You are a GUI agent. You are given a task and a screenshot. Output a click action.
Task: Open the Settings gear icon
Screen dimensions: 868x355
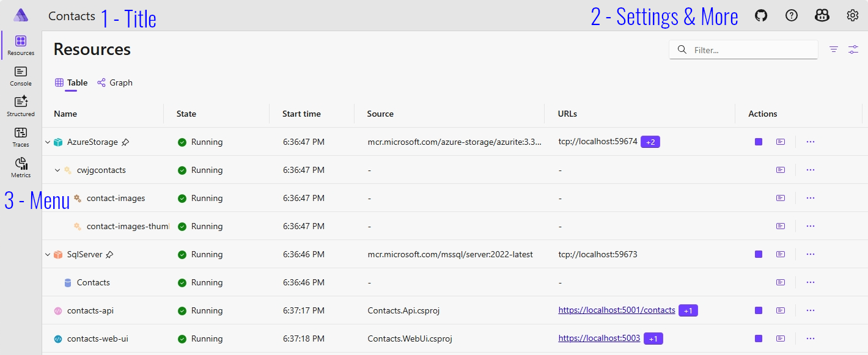pyautogui.click(x=853, y=16)
